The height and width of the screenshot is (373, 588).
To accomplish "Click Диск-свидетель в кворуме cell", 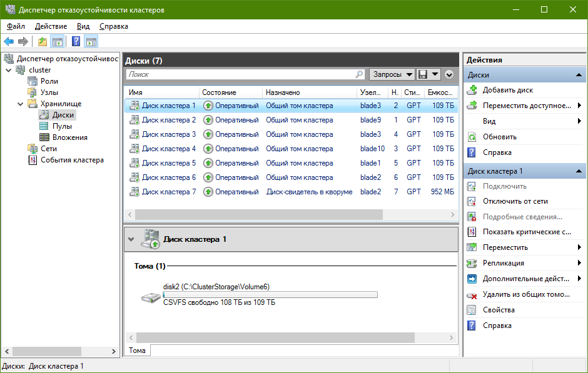I will pos(310,192).
